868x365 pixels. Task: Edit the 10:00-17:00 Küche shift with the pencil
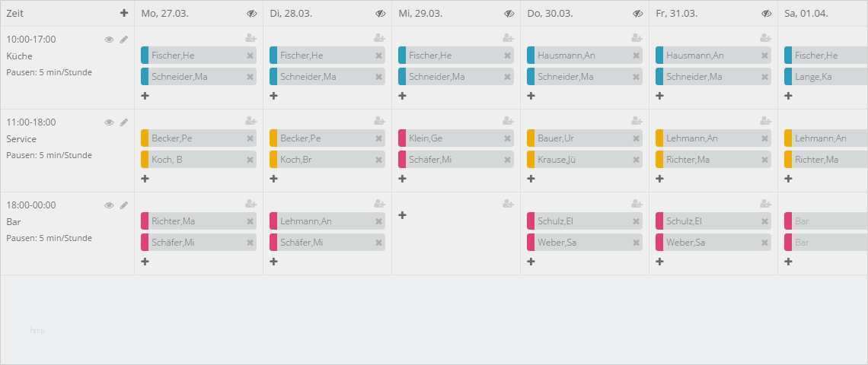[124, 40]
